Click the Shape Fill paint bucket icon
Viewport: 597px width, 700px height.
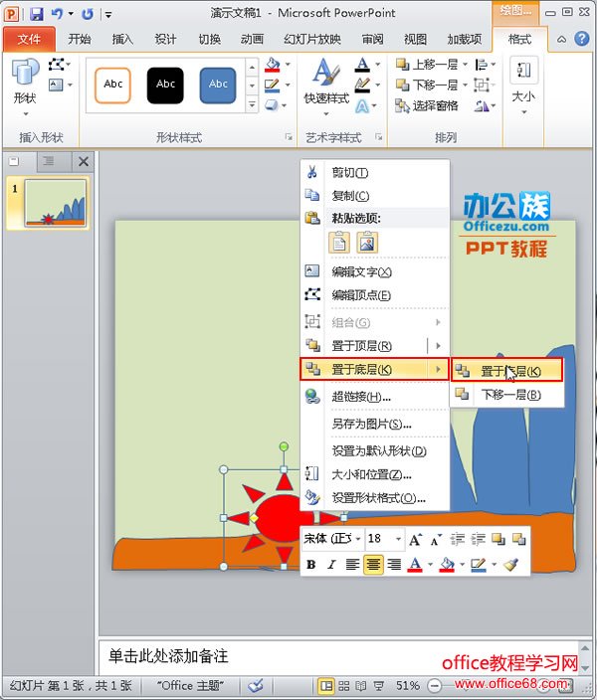click(x=272, y=65)
